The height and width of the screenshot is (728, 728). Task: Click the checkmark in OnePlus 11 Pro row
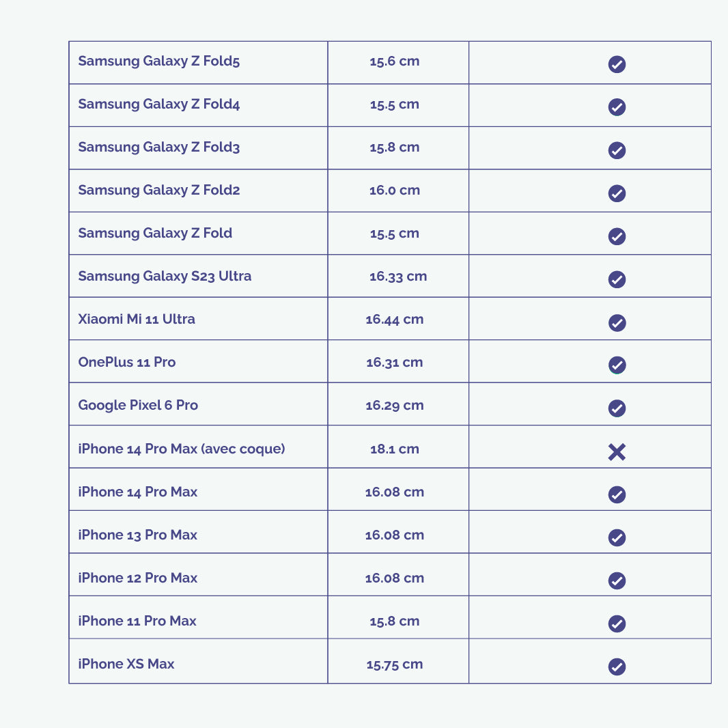(x=617, y=365)
